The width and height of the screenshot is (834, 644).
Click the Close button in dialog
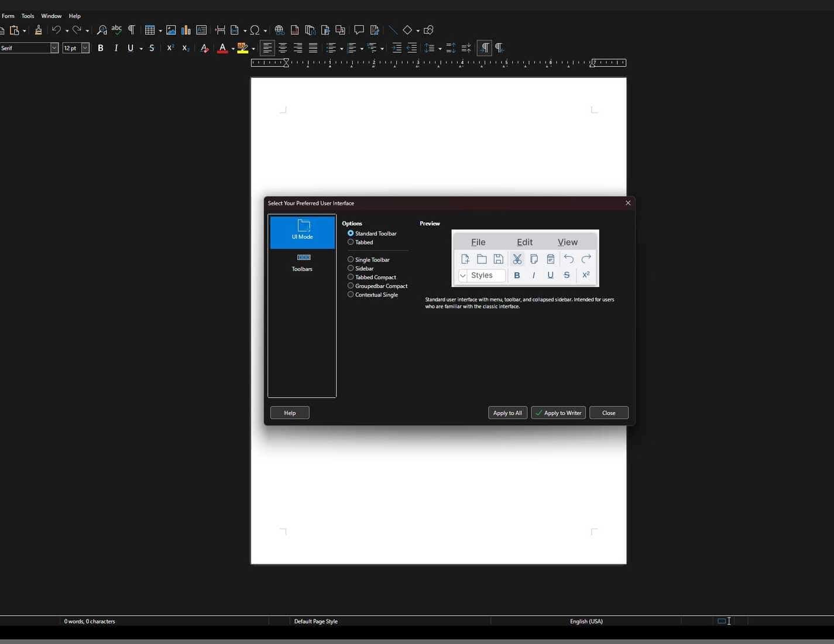pyautogui.click(x=609, y=413)
